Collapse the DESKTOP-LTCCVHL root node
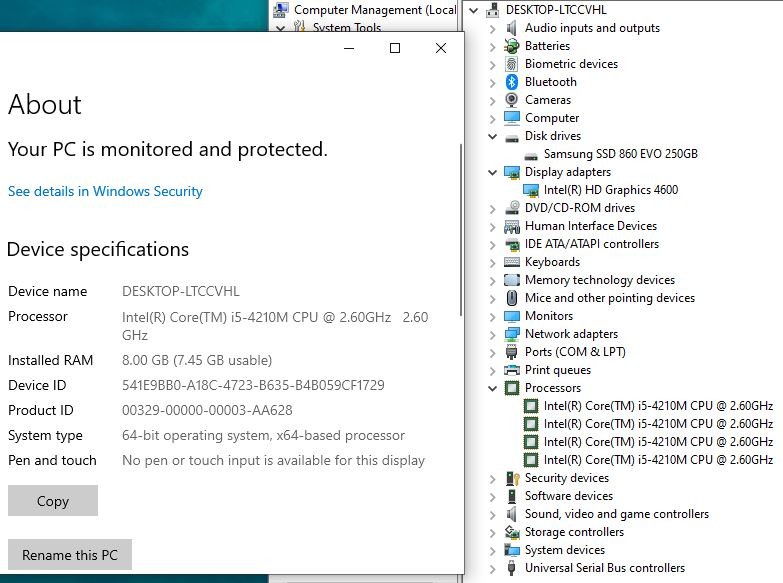This screenshot has height=583, width=783. [474, 10]
